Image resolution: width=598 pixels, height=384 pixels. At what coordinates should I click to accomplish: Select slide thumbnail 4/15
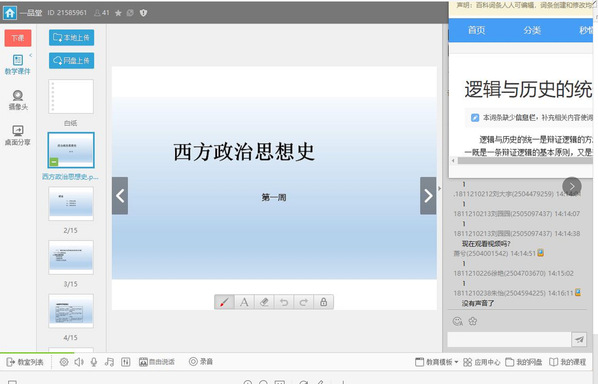point(71,311)
